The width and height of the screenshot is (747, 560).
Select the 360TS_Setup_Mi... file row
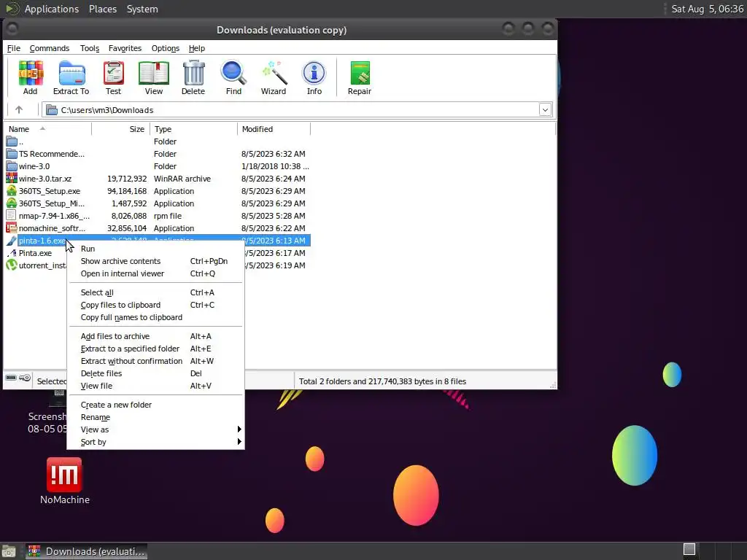158,203
